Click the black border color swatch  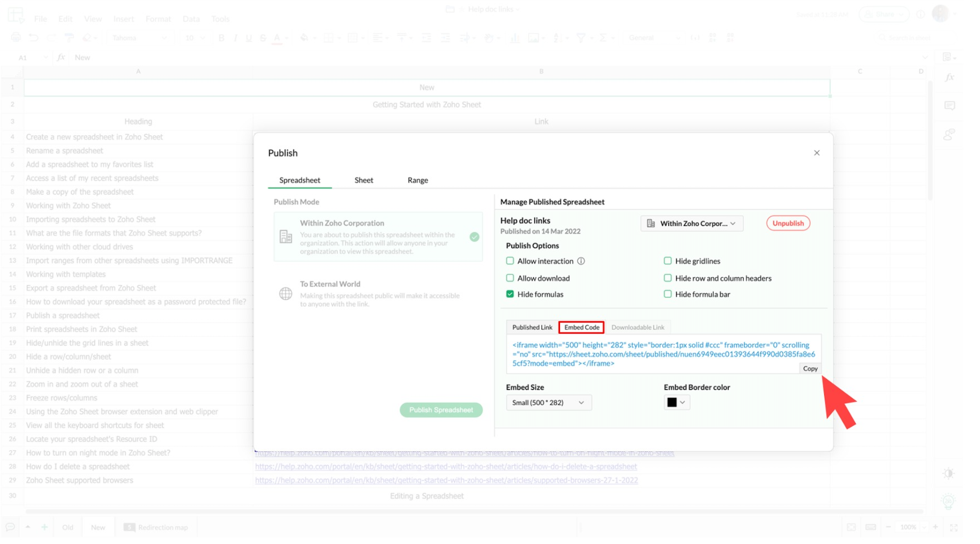[672, 402]
